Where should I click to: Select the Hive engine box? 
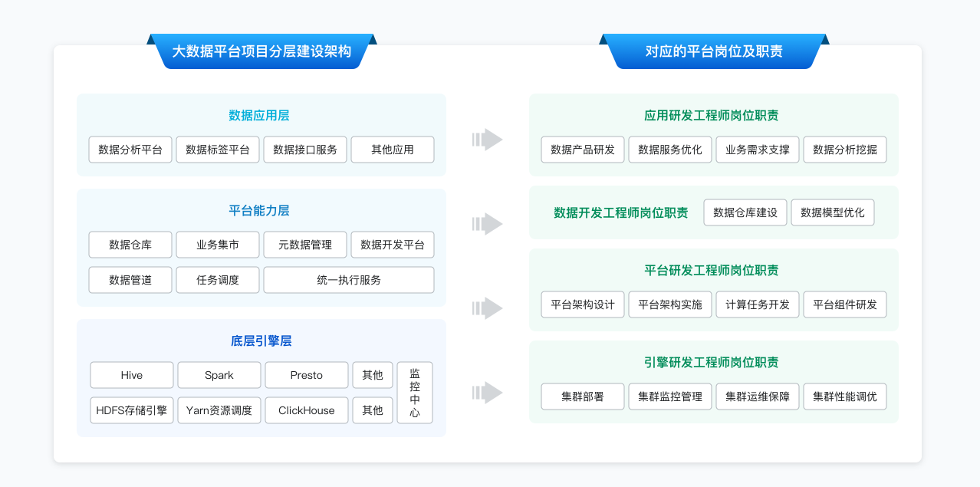pyautogui.click(x=132, y=375)
